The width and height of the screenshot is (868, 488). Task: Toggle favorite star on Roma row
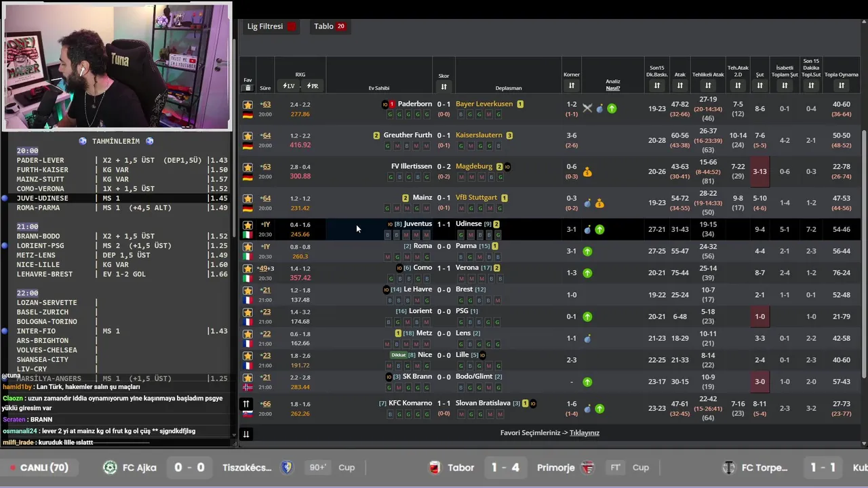point(248,247)
